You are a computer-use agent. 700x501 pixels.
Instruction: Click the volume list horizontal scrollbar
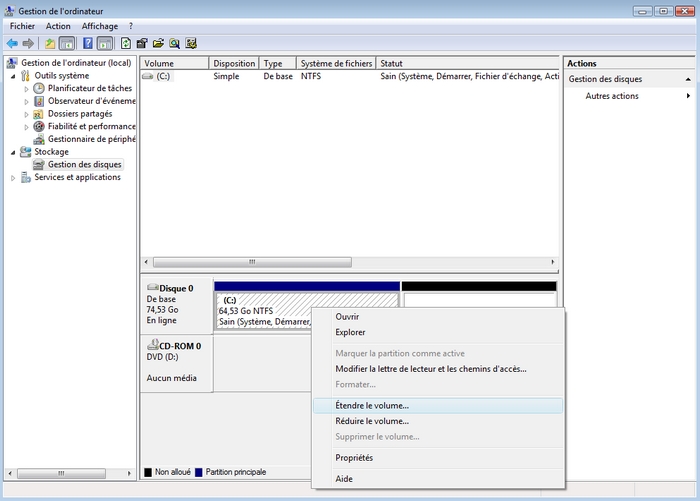[250, 262]
